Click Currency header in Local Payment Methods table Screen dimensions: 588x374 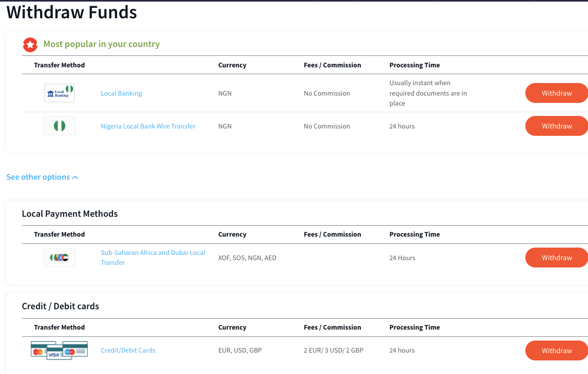pos(232,235)
